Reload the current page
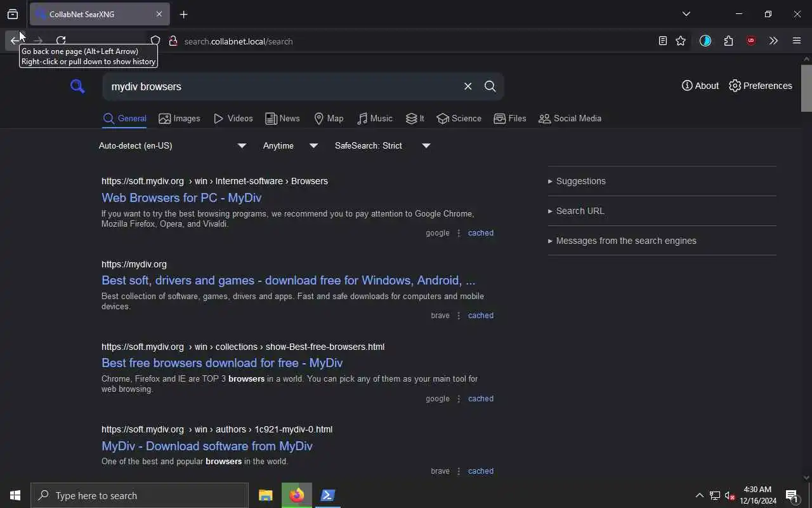 click(x=61, y=41)
